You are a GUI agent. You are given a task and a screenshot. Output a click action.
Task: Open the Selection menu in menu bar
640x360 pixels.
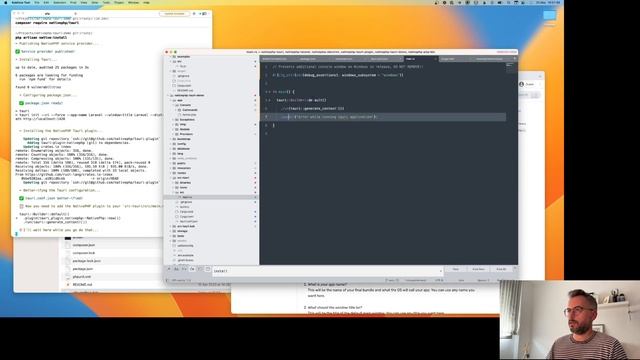pyautogui.click(x=60, y=2)
